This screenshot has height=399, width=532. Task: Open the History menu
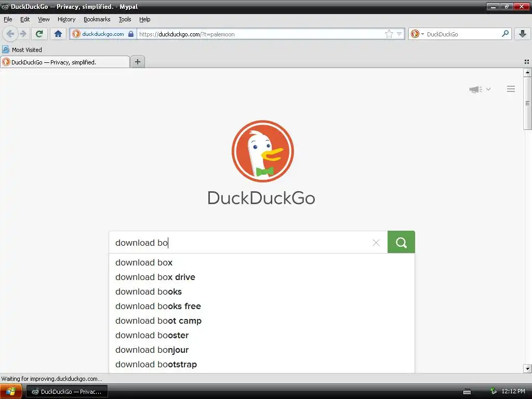(66, 19)
